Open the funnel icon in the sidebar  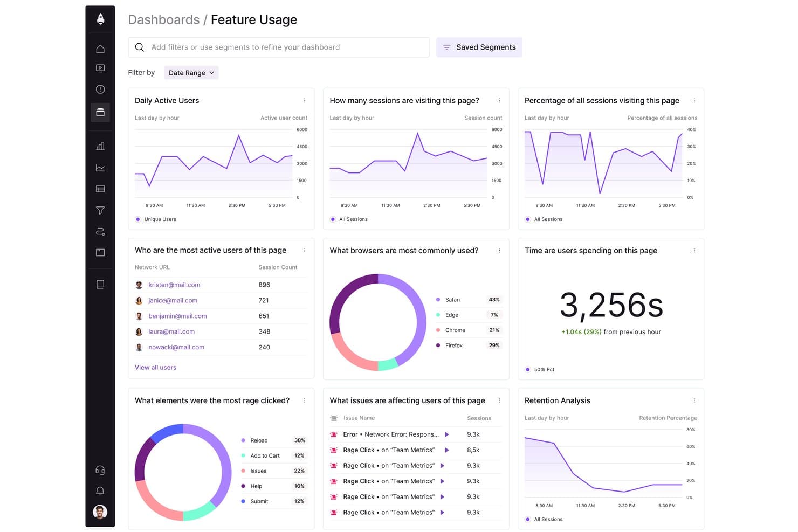point(100,210)
